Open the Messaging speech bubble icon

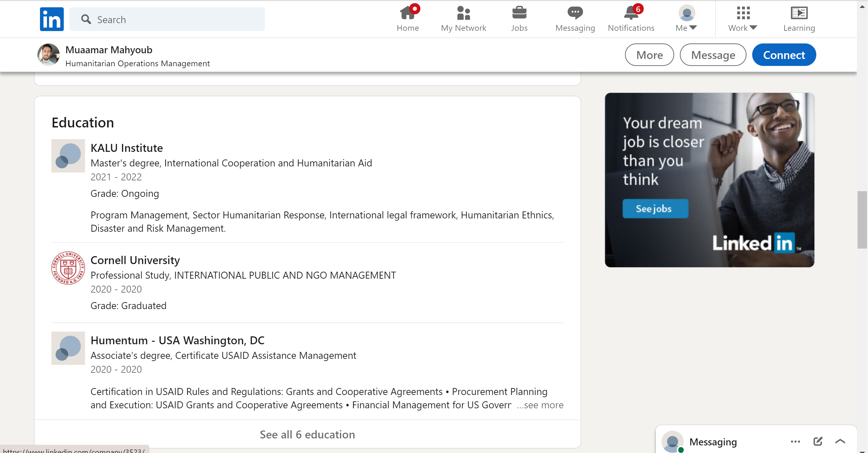[x=575, y=13]
